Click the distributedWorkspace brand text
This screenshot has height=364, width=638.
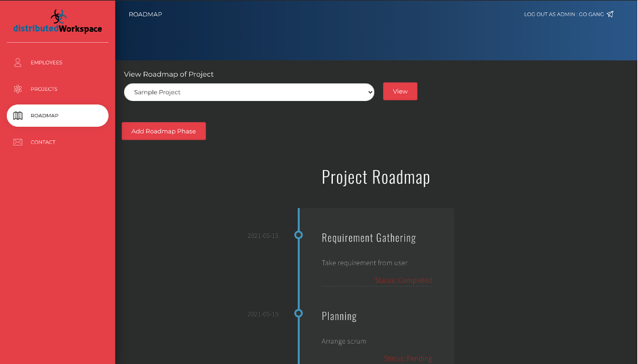click(x=58, y=29)
